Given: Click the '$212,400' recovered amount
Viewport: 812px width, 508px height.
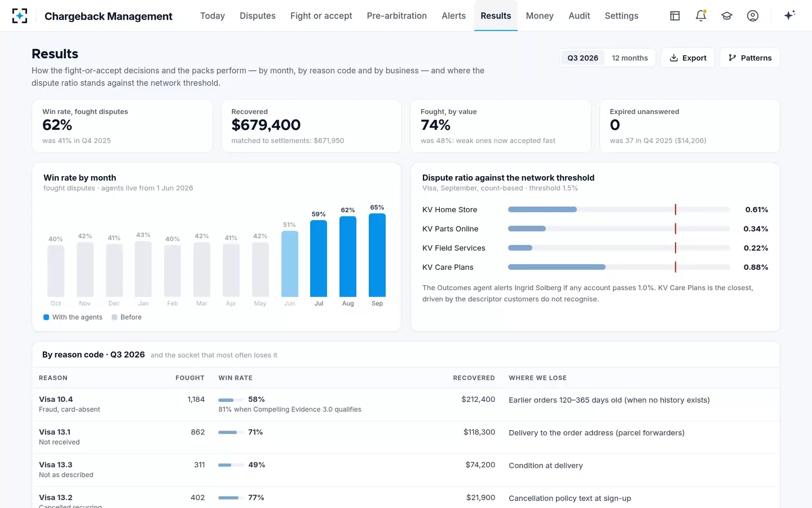Looking at the screenshot, I should click(478, 399).
